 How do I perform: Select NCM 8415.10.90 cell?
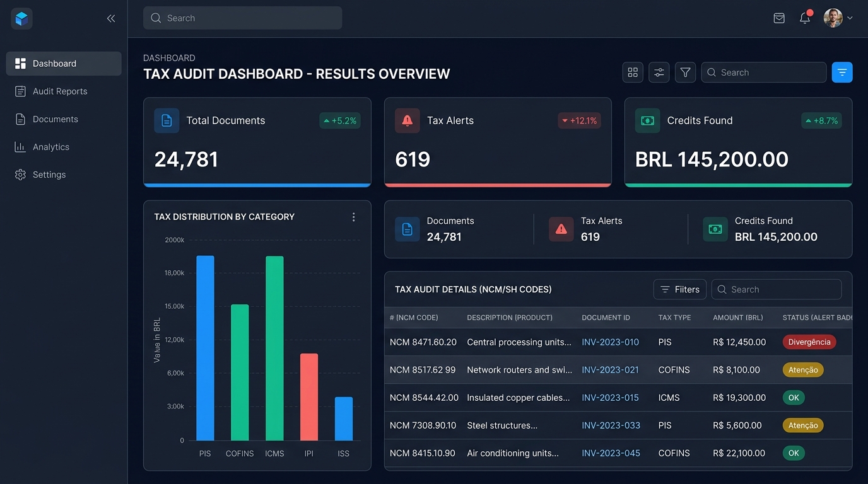[x=423, y=453]
